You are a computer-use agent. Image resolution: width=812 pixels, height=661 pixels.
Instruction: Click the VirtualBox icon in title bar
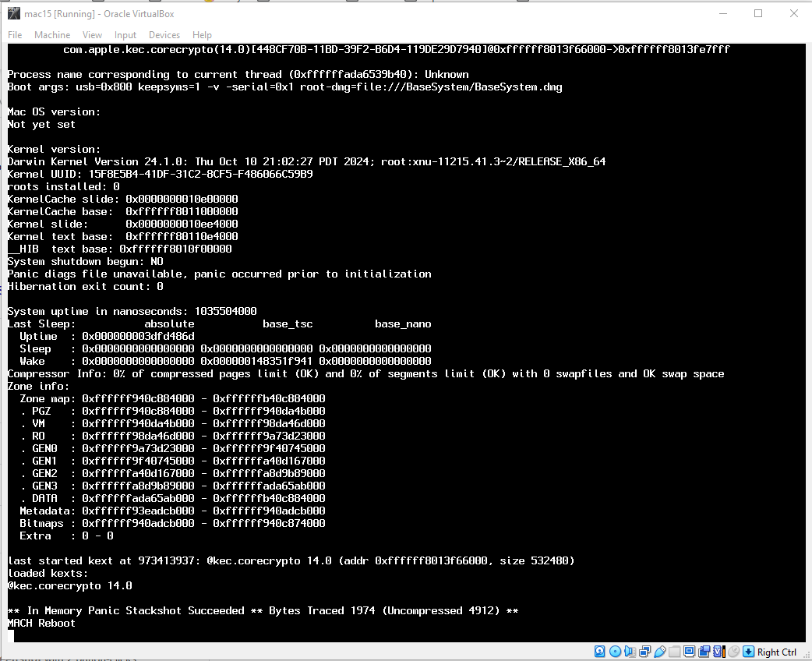(x=13, y=13)
